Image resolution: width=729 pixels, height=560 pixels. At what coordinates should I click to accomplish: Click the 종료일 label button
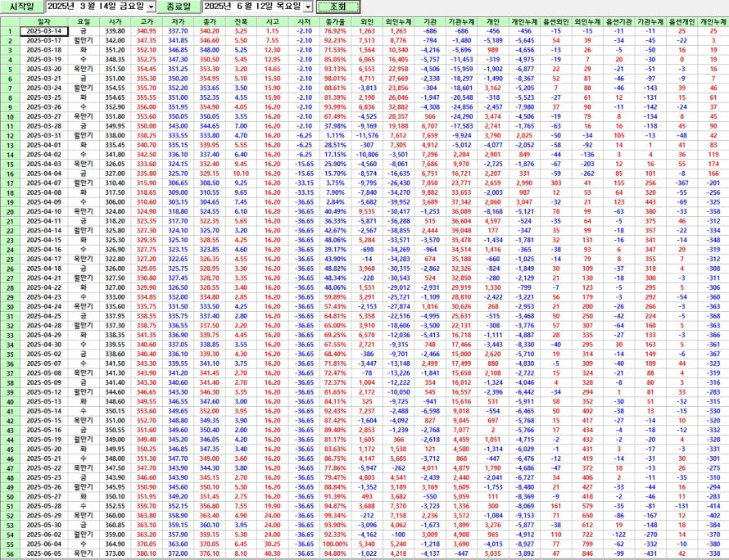point(179,7)
